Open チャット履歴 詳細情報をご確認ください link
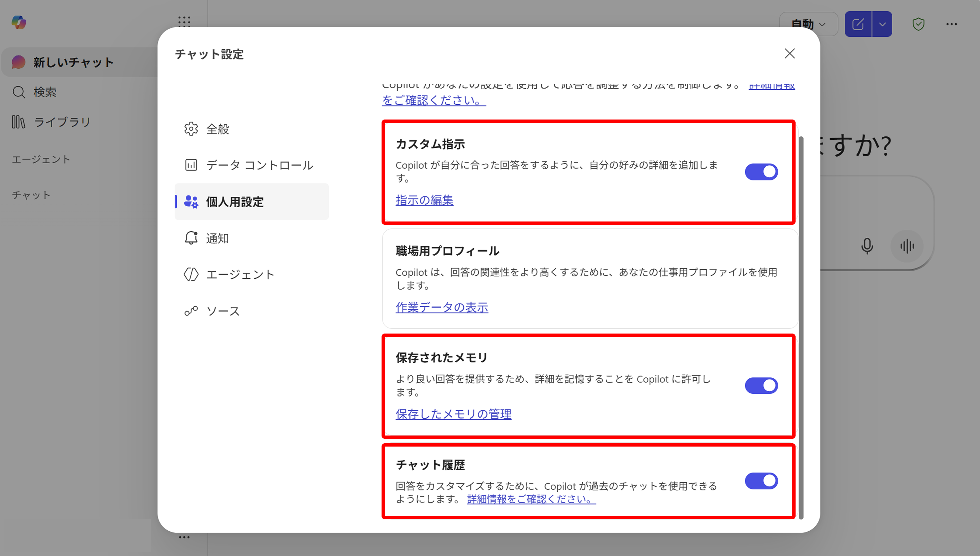The image size is (980, 556). [x=531, y=499]
